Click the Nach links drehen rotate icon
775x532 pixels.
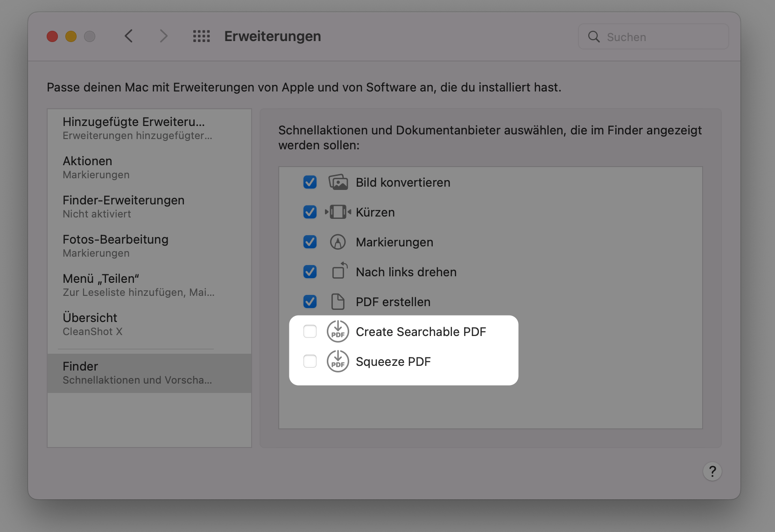(339, 271)
